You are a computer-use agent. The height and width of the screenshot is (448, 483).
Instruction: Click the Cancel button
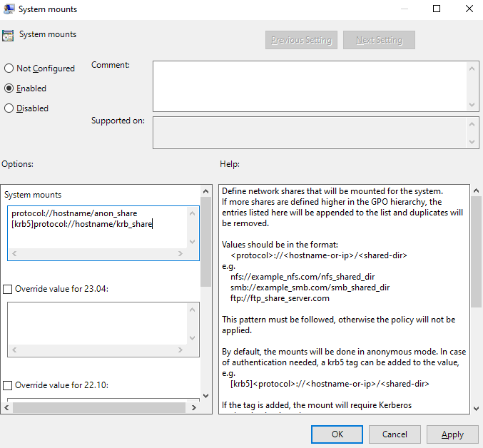click(395, 434)
